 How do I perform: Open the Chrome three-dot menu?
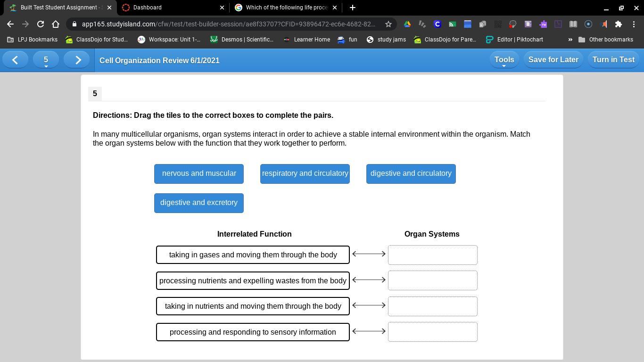pos(634,24)
